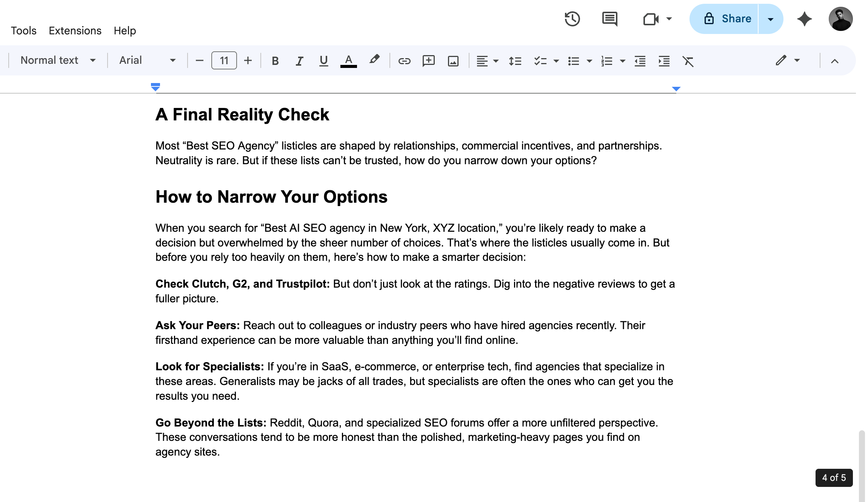868x502 pixels.
Task: Open the Normal text style dropdown
Action: tap(58, 60)
